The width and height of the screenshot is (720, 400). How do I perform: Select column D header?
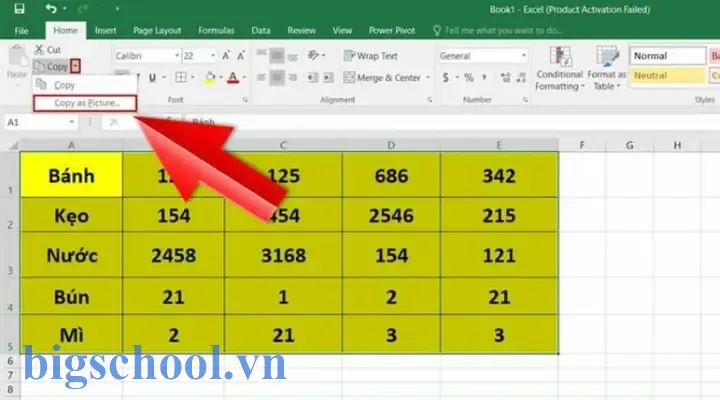[391, 145]
